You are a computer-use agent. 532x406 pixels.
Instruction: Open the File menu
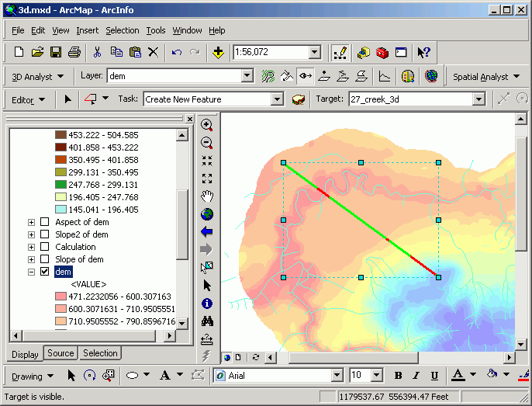click(18, 30)
